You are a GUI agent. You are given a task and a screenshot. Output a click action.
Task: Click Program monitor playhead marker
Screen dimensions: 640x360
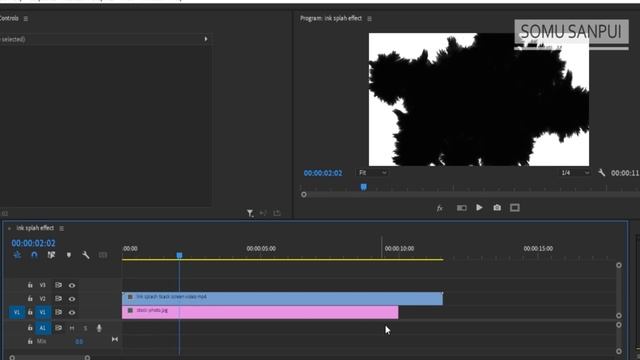point(363,187)
